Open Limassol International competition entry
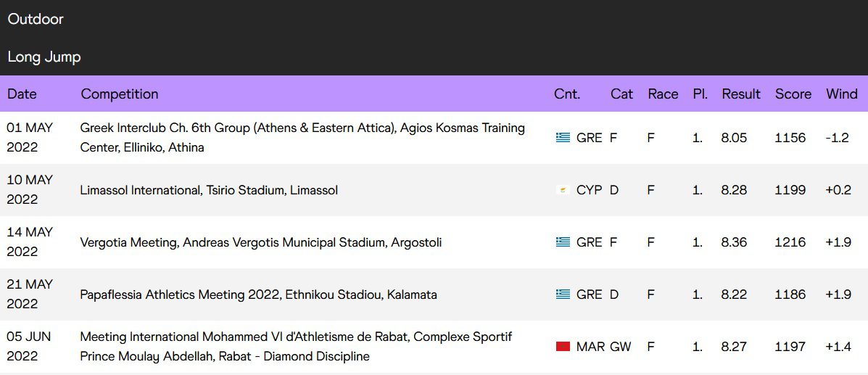The image size is (868, 375). pyautogui.click(x=209, y=190)
